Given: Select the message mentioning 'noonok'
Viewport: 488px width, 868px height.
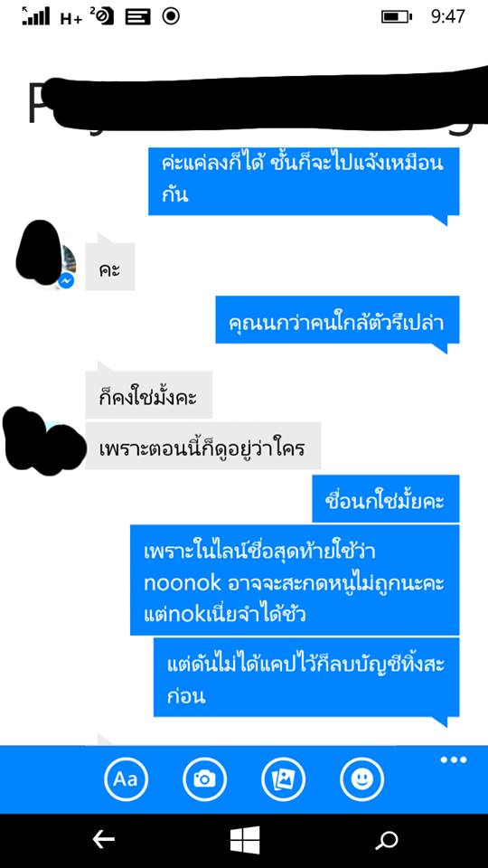Looking at the screenshot, I should [295, 580].
